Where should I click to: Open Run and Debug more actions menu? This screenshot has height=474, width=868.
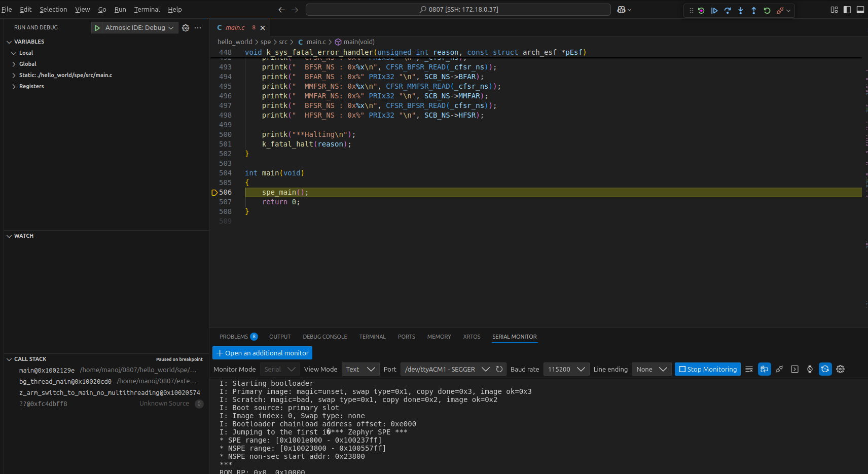198,28
